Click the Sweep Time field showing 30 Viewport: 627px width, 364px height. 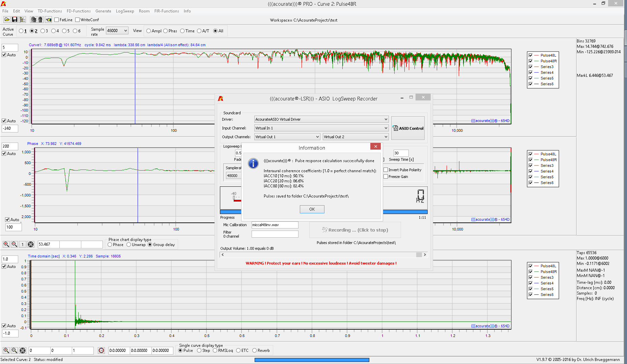tap(401, 153)
